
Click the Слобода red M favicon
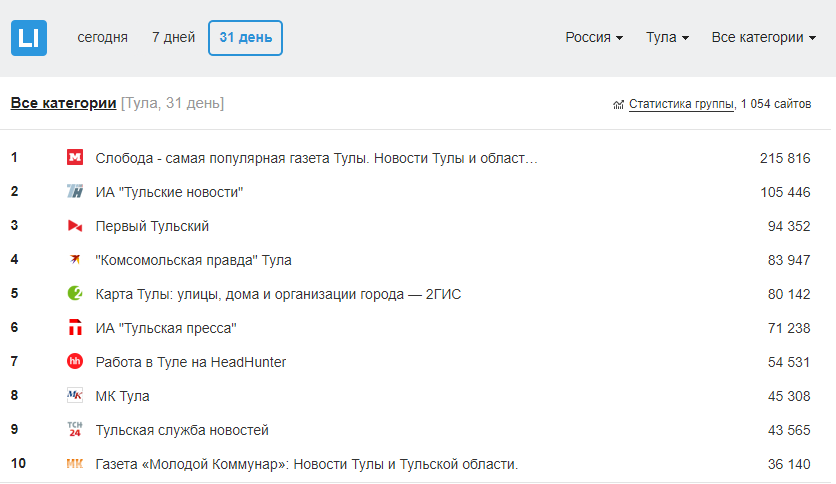click(75, 157)
